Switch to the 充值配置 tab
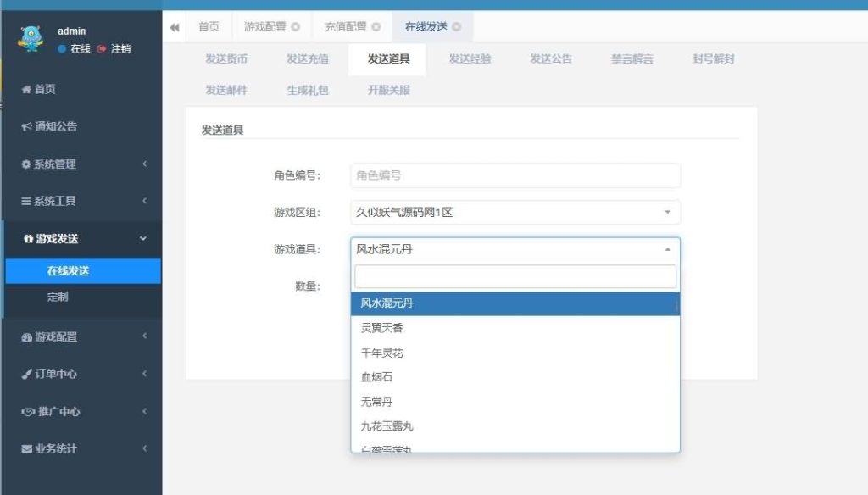 346,25
